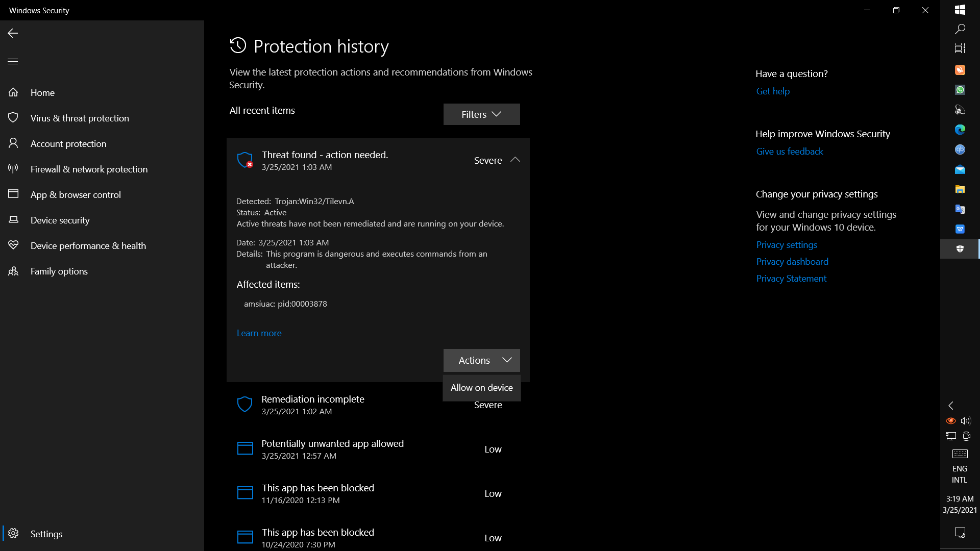Open Account protection section
This screenshot has width=980, height=551.
pyautogui.click(x=102, y=143)
